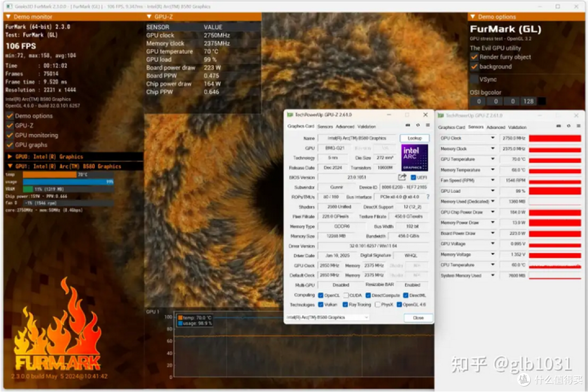
Task: Collapse the GPU-Z overlay panel header
Action: [203, 16]
